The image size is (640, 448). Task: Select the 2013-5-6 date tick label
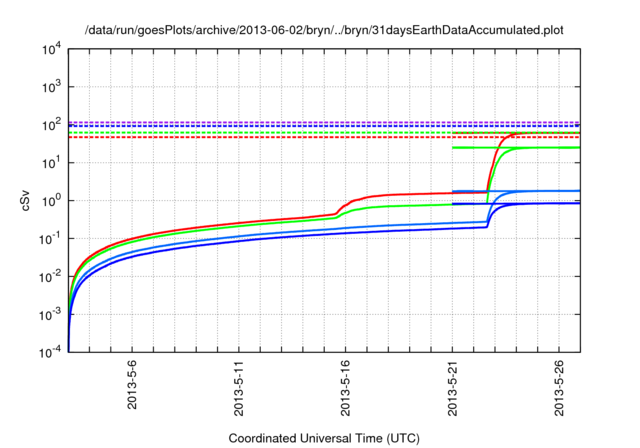point(132,385)
